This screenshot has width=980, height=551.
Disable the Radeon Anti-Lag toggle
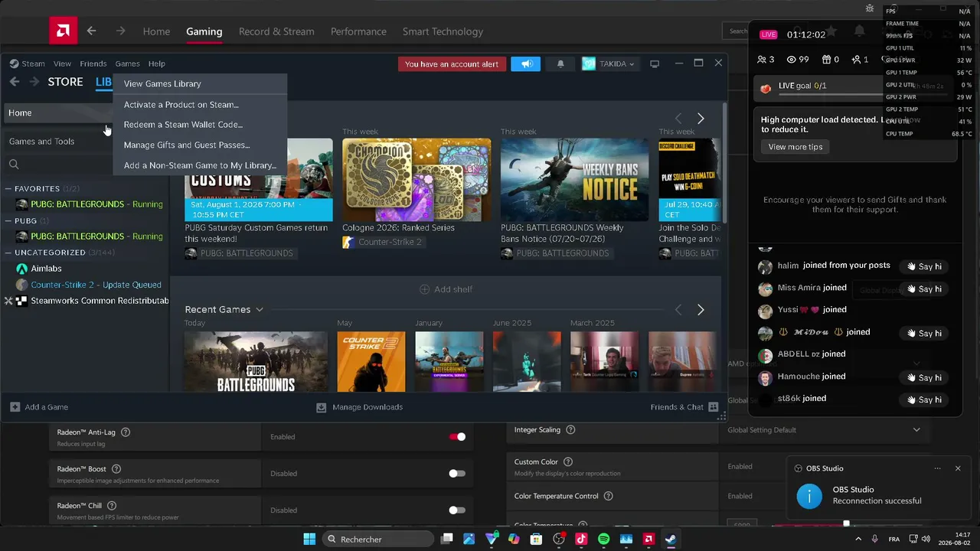coord(457,437)
